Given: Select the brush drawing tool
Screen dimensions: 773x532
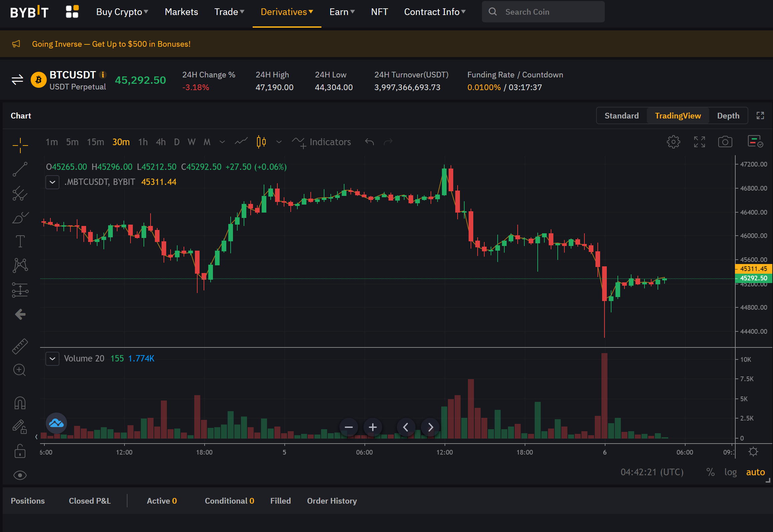Looking at the screenshot, I should pos(20,218).
